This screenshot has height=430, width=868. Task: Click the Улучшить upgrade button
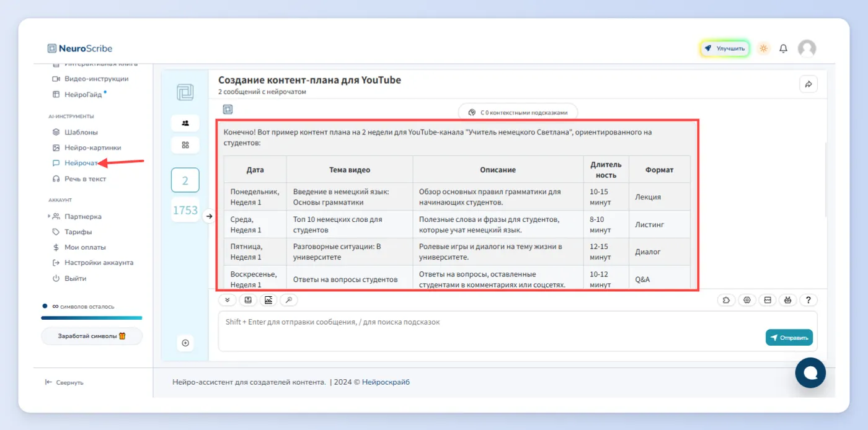(x=725, y=48)
